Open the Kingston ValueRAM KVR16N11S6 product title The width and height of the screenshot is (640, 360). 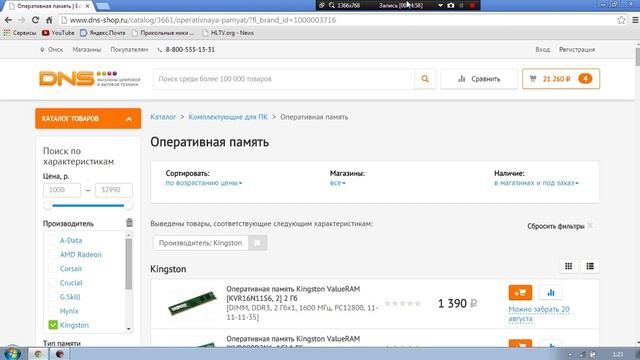click(x=293, y=293)
